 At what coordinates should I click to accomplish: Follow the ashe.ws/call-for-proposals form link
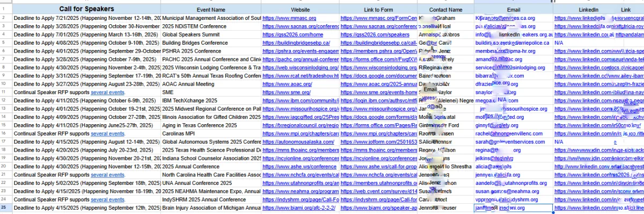click(379, 166)
